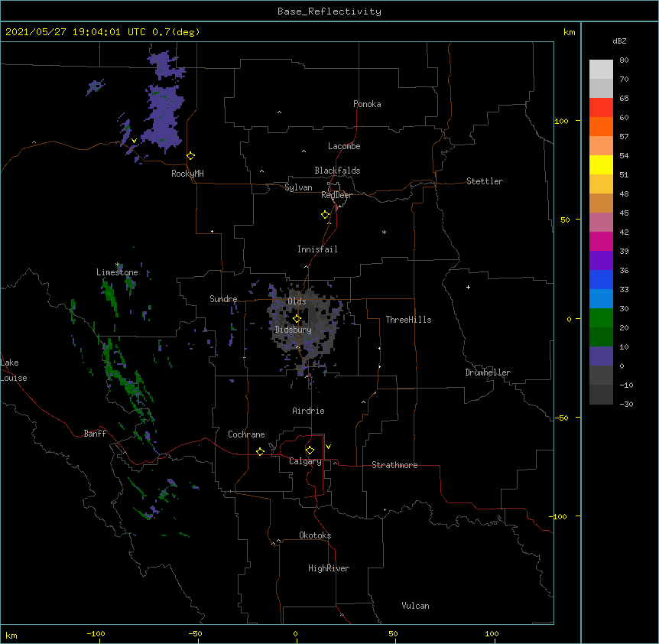The width and height of the screenshot is (659, 644).
Task: Pick the bright yellow 51-54 dBZ swatch
Action: (x=601, y=164)
